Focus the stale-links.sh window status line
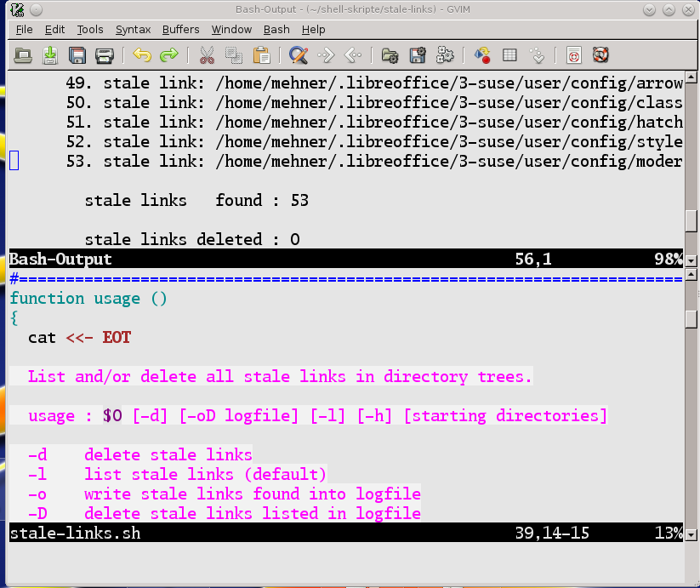This screenshot has height=588, width=700. point(255,534)
